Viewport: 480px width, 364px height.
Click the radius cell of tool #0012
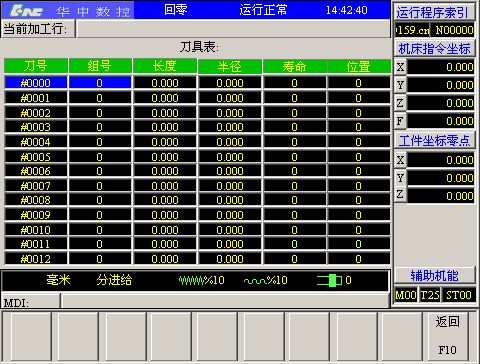pos(230,259)
